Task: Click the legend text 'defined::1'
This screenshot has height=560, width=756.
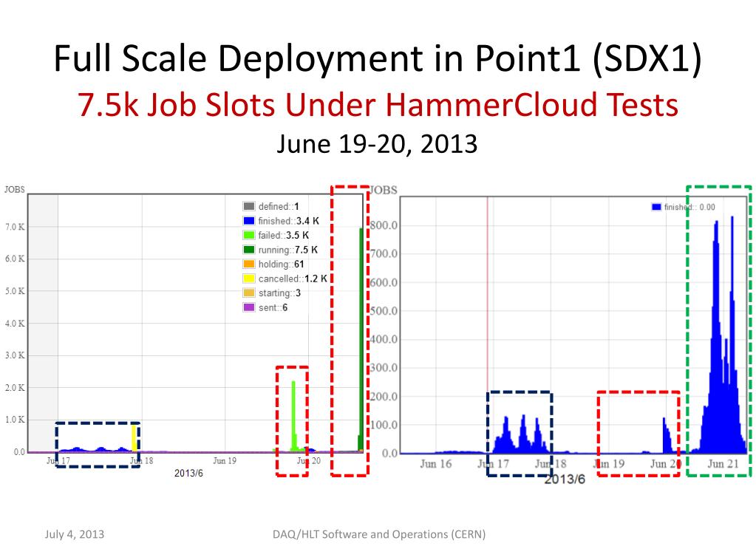Action: coord(279,206)
